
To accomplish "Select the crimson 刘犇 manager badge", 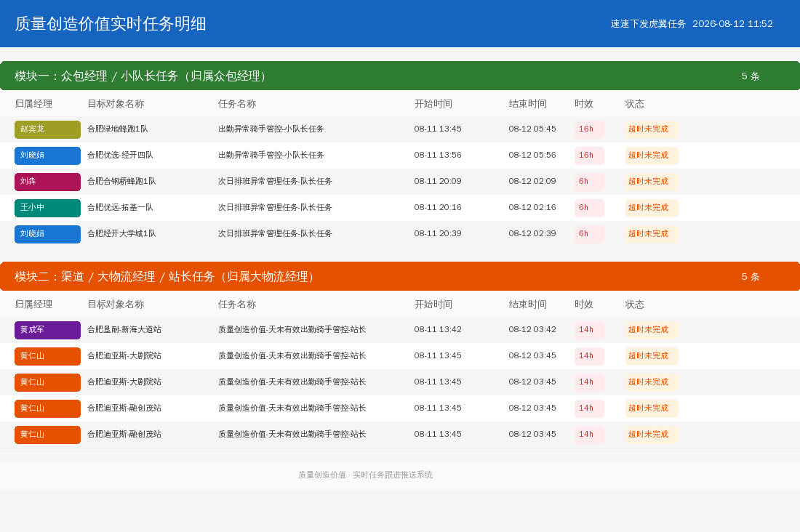I will pos(47,182).
